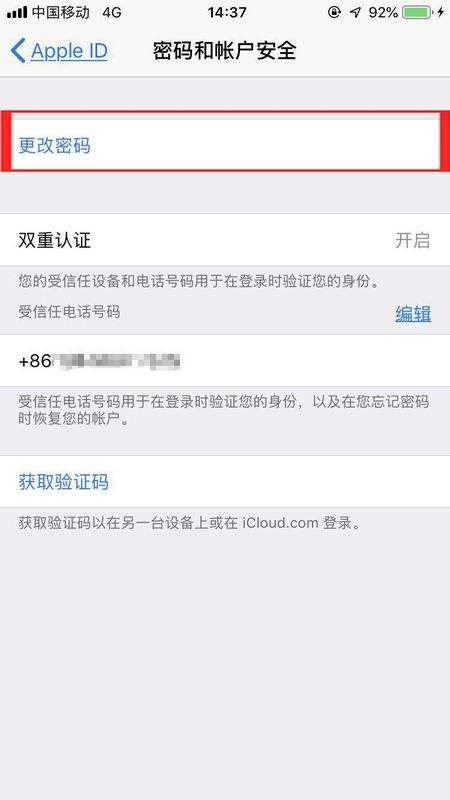The height and width of the screenshot is (800, 450).
Task: Tap the battery indicator icon
Action: pos(417,12)
